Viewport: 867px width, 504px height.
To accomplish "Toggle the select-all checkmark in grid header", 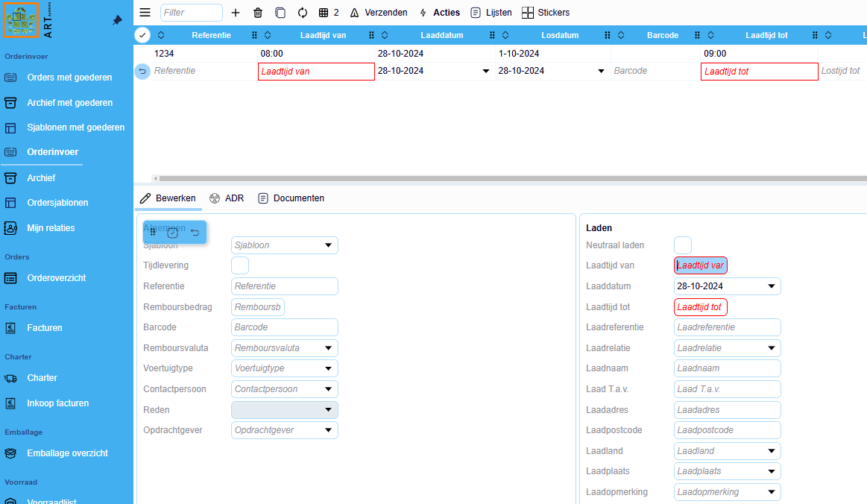I will click(x=142, y=35).
